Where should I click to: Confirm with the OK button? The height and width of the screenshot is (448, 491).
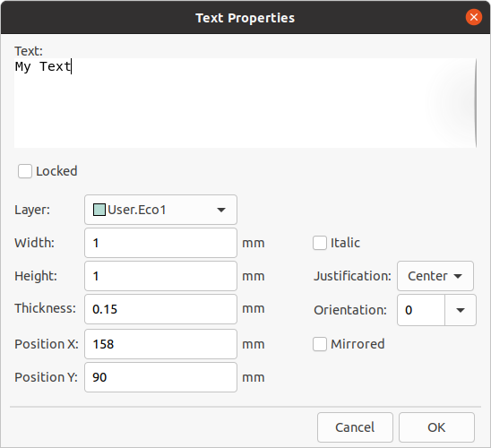point(436,427)
